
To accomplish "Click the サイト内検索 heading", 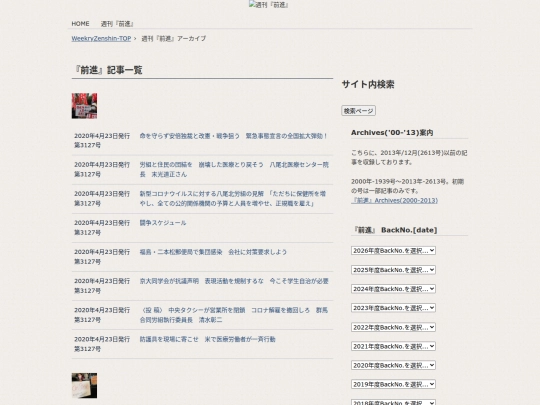I will [368, 84].
